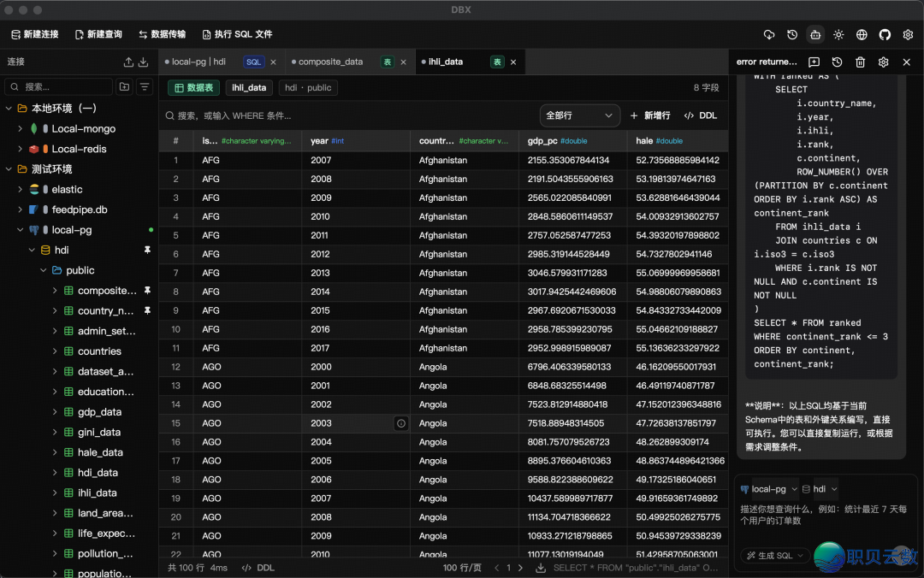924x578 pixels.
Task: Go to previous page arrow in footer
Action: (497, 568)
